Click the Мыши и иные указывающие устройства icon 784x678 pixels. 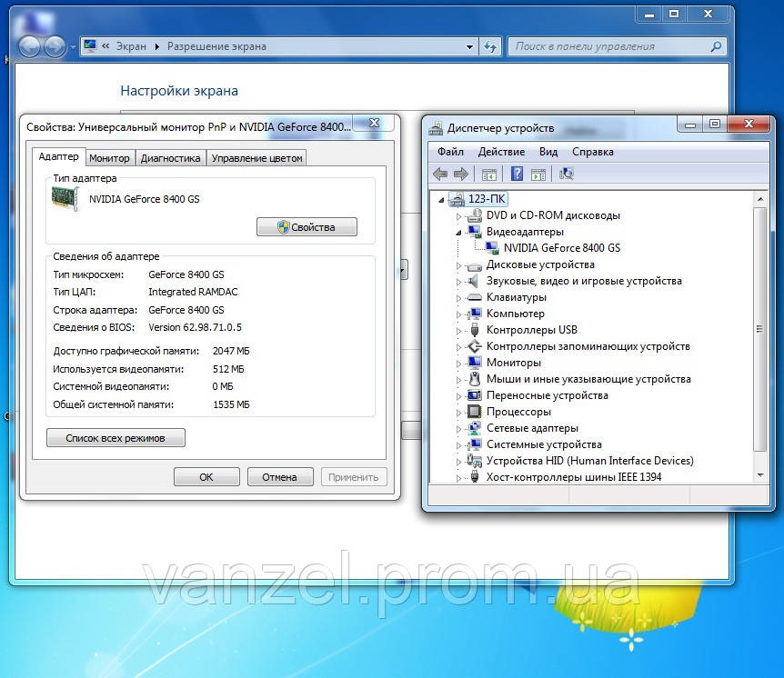coord(475,379)
